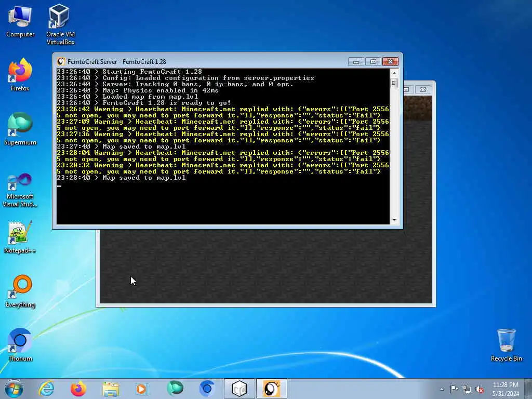
Task: Click the 23:26:42 heartbeat warning
Action: point(222,112)
